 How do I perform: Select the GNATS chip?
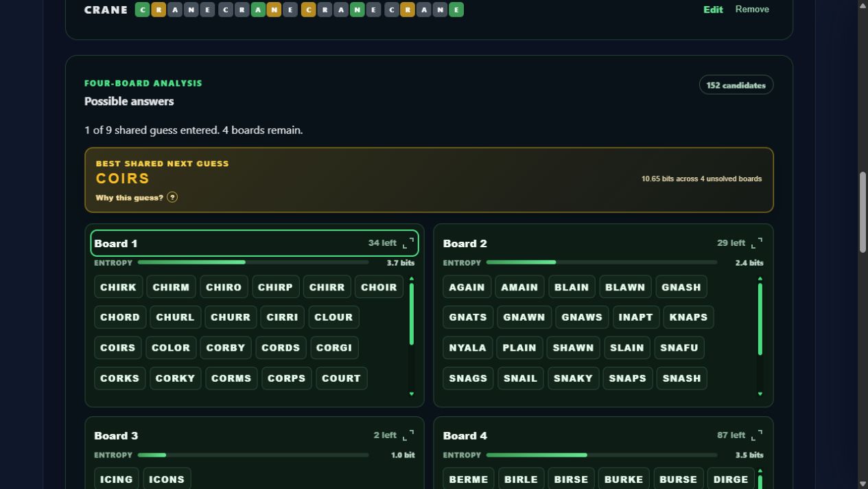[x=468, y=317]
